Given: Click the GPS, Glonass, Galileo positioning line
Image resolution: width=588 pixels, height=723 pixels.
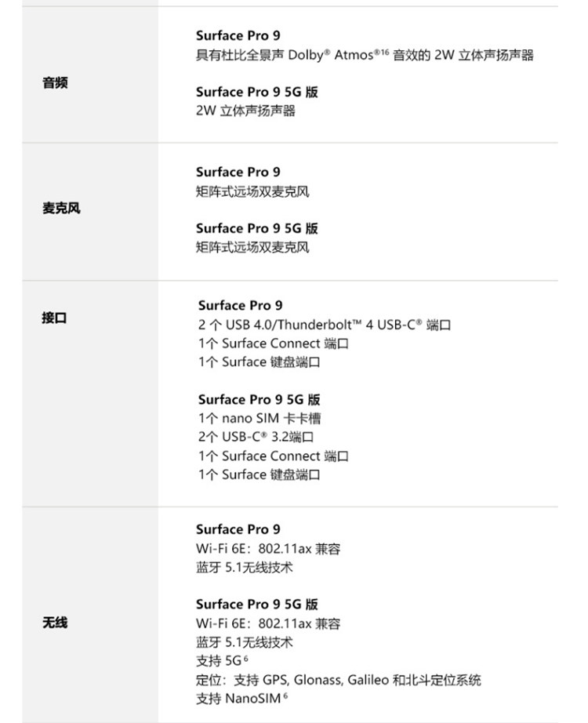Looking at the screenshot, I should pyautogui.click(x=338, y=680).
